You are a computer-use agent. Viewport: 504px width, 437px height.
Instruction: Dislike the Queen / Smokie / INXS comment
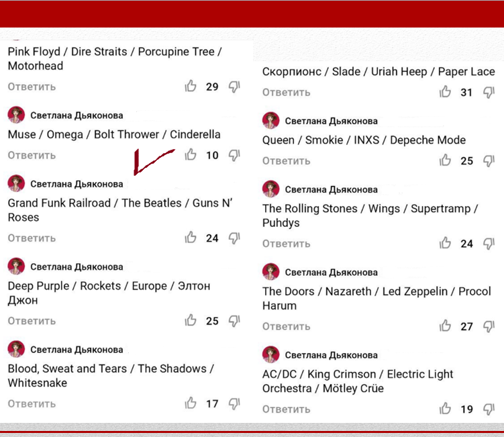tap(489, 161)
